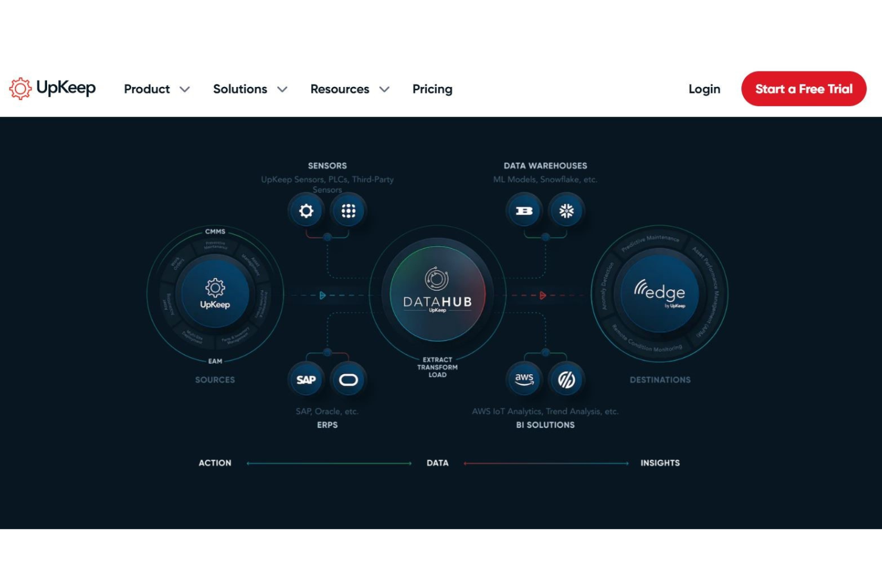The height and width of the screenshot is (588, 882).
Task: Click the ERPS label
Action: (327, 425)
